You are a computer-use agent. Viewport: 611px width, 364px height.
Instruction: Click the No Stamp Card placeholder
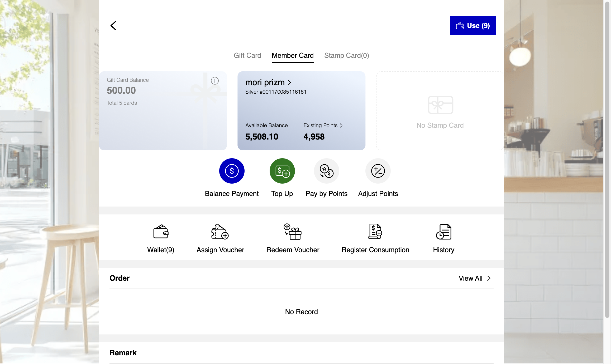pos(440,111)
